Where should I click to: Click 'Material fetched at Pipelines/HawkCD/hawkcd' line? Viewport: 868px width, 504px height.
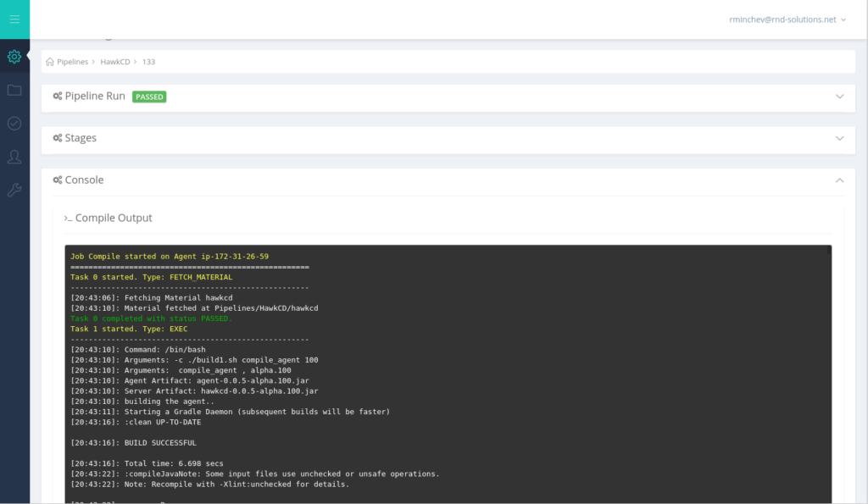point(194,308)
